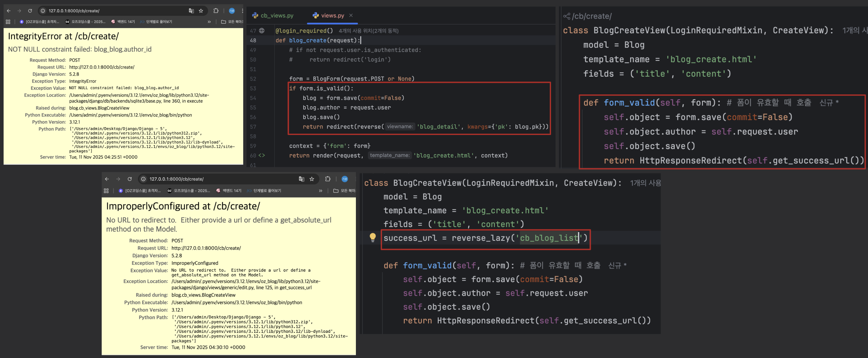Click the yellow lightbulb quick-fix icon
This screenshot has height=358, width=868.
coord(372,237)
